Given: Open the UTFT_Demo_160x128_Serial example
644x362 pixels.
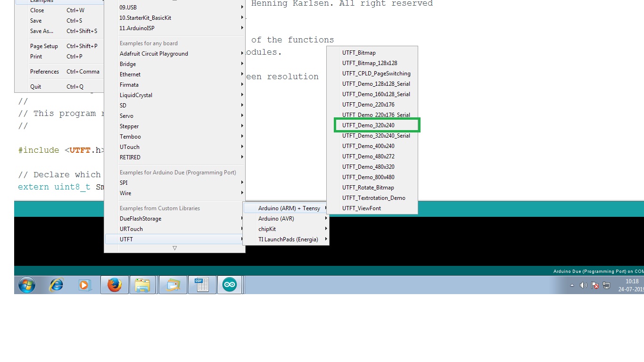Looking at the screenshot, I should tap(372, 94).
